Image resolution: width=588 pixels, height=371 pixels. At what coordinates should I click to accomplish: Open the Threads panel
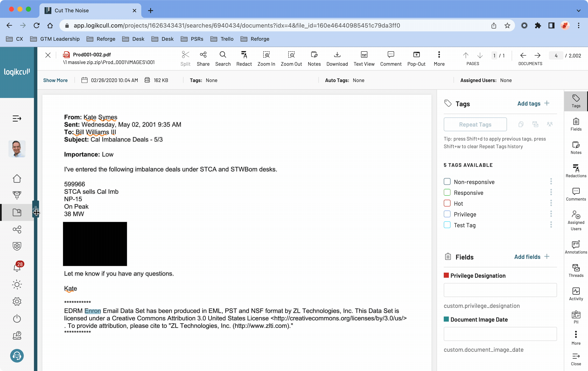[576, 271]
